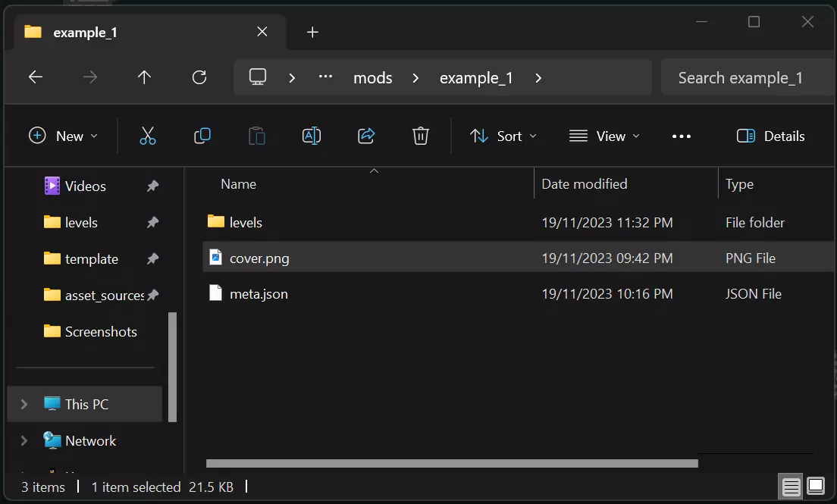Navigate to mods in breadcrumb

(372, 78)
